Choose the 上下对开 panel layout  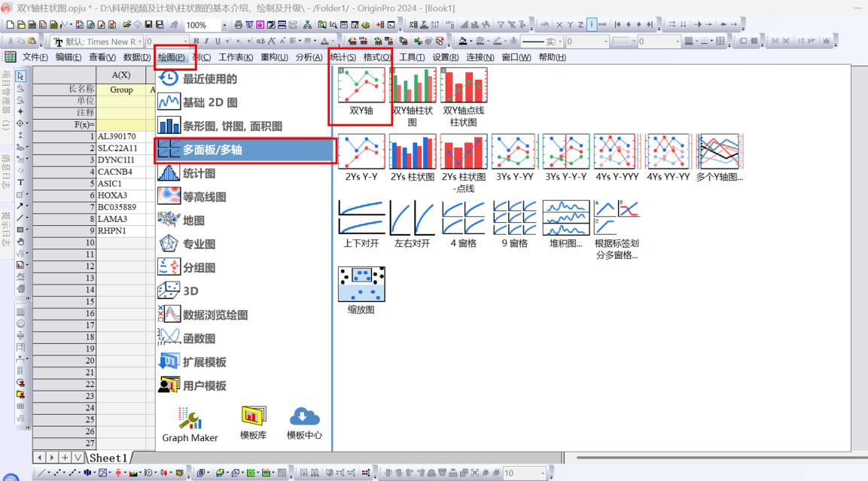(361, 224)
